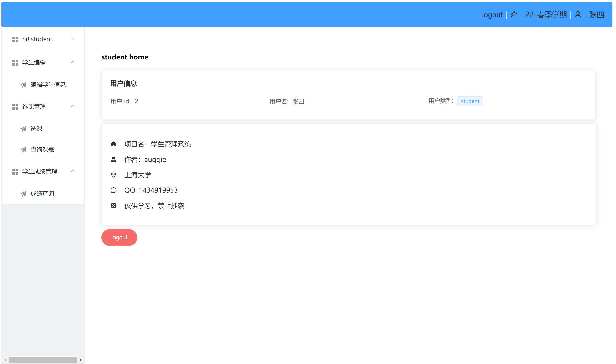This screenshot has height=364, width=616.
Task: Click the home icon next to 项目名
Action: (113, 144)
